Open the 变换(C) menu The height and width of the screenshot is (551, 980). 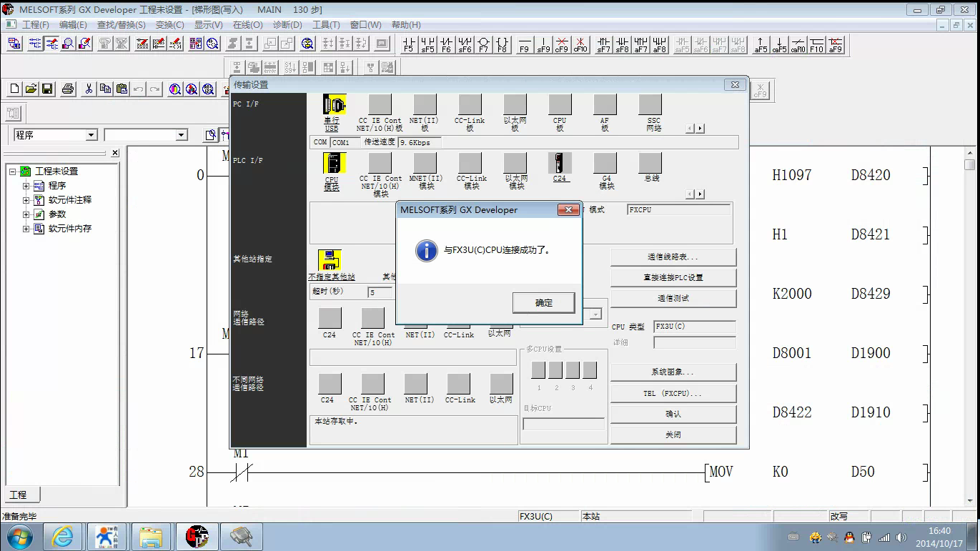169,25
